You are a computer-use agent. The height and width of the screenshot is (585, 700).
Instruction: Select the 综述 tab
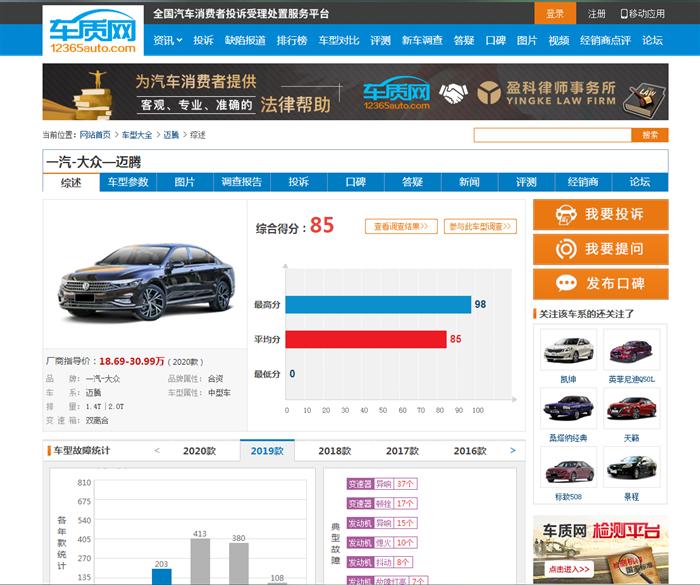(x=71, y=183)
